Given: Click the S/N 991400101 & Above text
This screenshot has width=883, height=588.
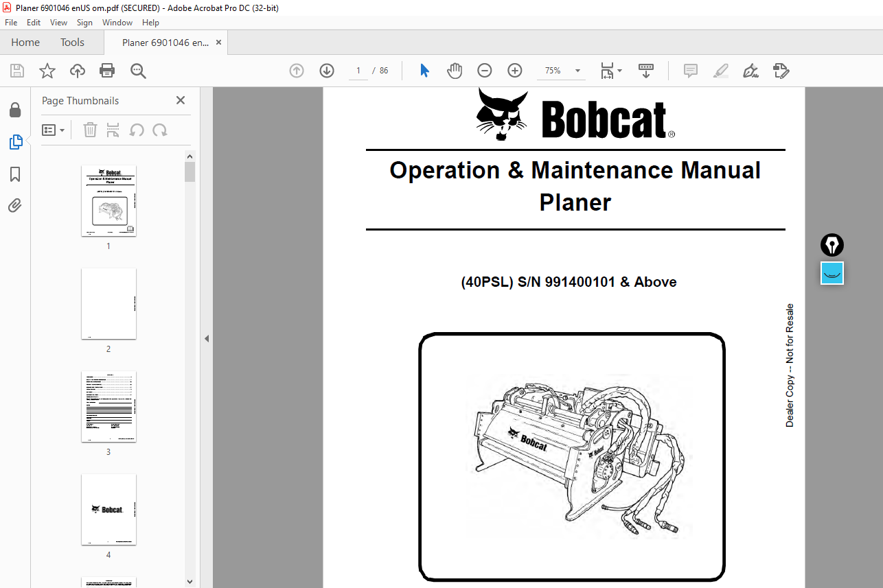Looking at the screenshot, I should coord(597,282).
